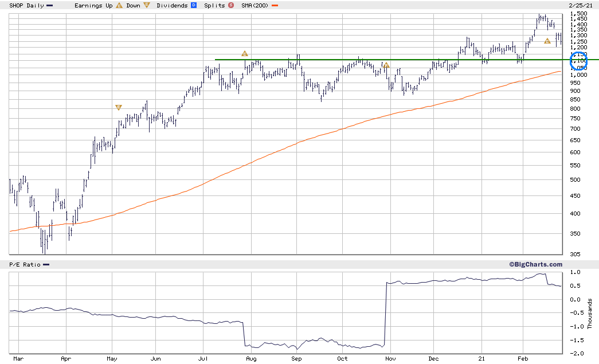Image resolution: width=599 pixels, height=364 pixels.
Task: Click the 'SHOP Daily' legend label
Action: coord(27,5)
